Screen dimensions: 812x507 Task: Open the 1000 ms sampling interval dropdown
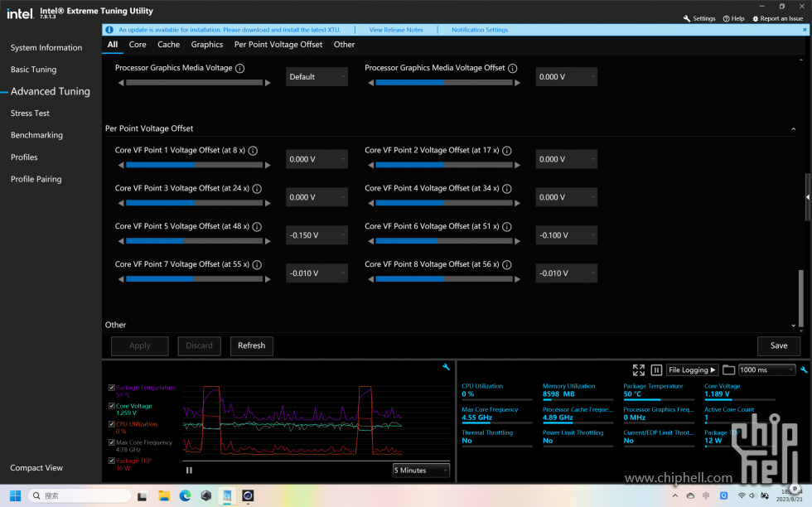766,369
